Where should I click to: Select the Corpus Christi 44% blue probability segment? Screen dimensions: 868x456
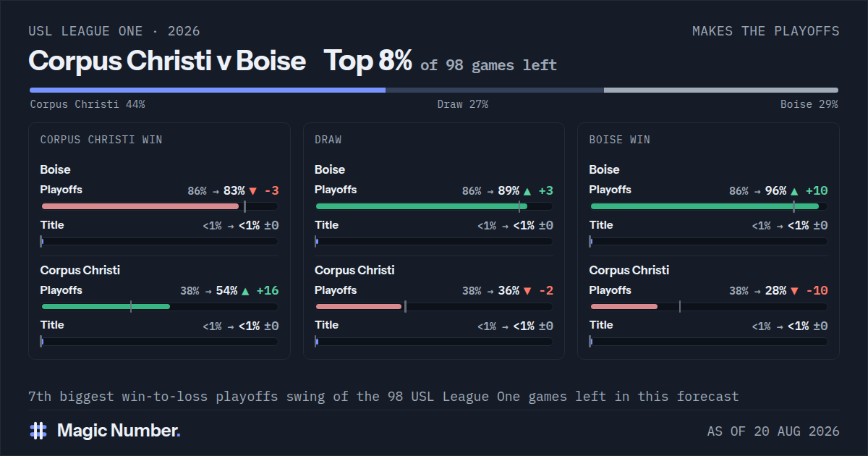coord(208,90)
